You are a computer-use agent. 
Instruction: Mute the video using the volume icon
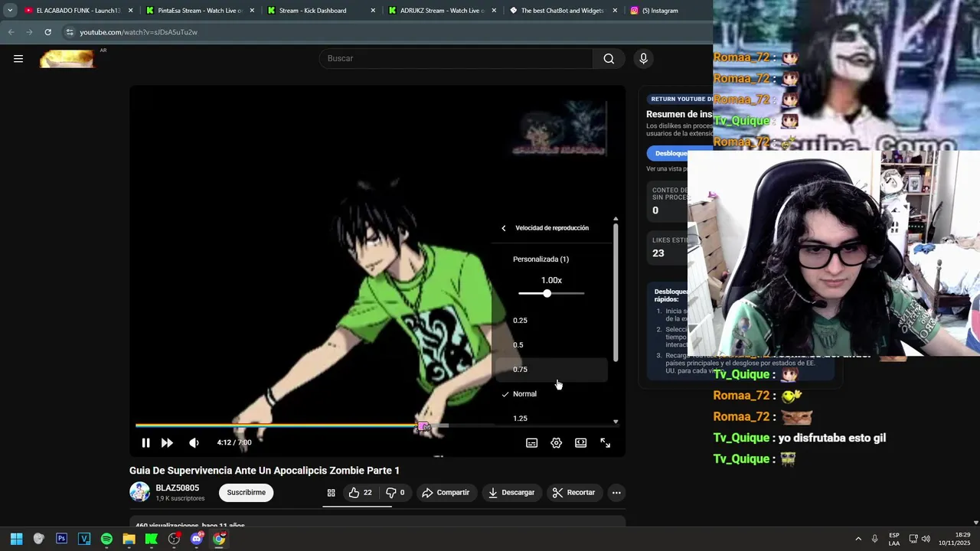(194, 442)
